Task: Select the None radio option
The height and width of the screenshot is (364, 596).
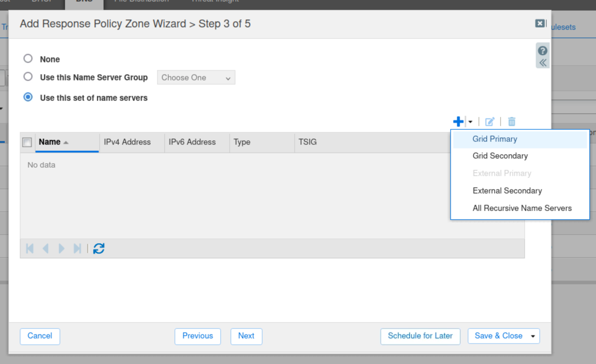Action: tap(28, 58)
